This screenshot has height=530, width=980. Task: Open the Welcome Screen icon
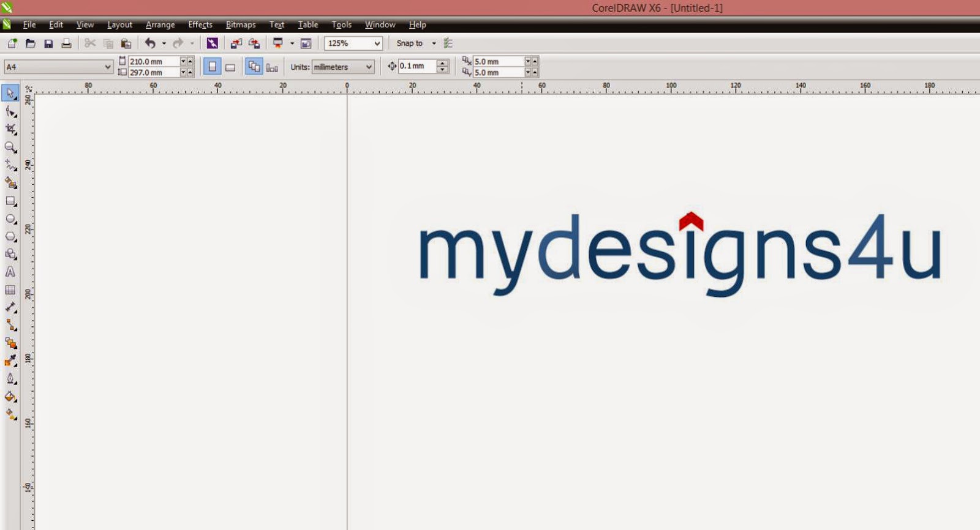[x=306, y=43]
